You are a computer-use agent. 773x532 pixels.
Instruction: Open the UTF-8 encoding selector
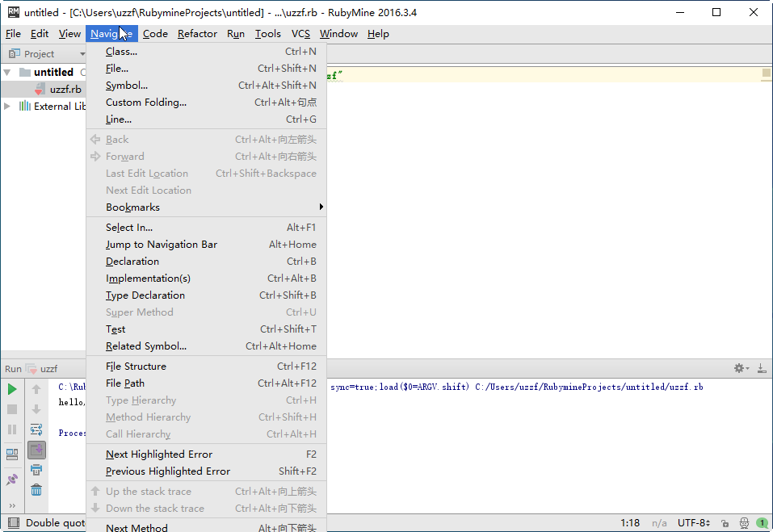click(693, 523)
